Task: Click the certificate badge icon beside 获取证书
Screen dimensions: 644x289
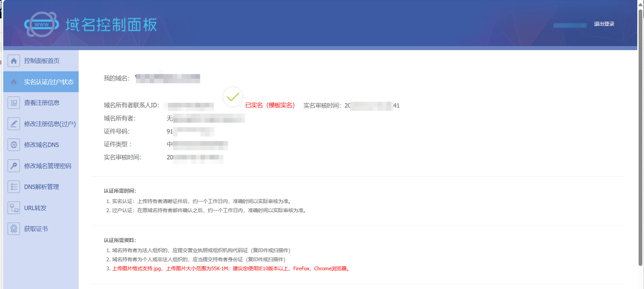Action: (x=14, y=229)
